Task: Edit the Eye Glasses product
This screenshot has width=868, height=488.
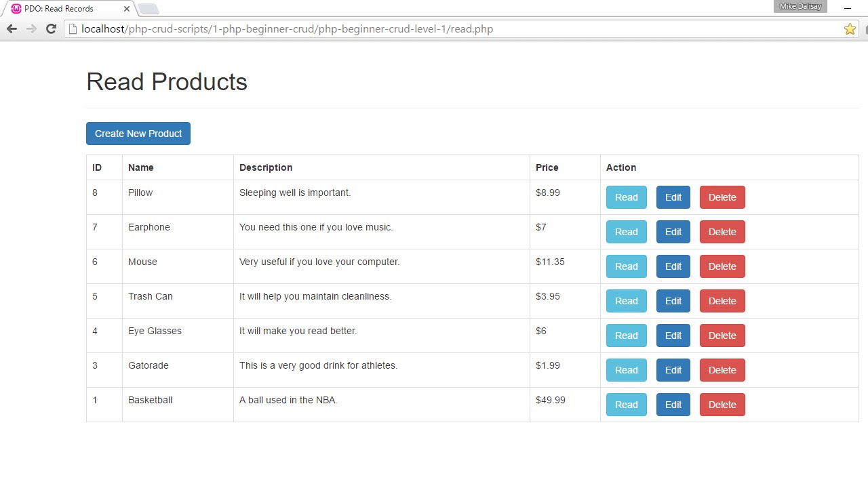Action: 673,335
